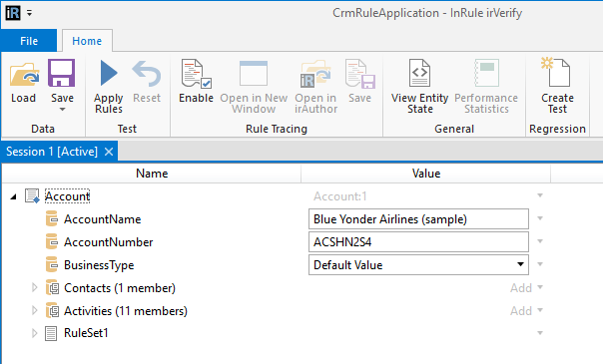Image resolution: width=603 pixels, height=364 pixels.
Task: Enable rule tracing icon
Action: click(196, 74)
